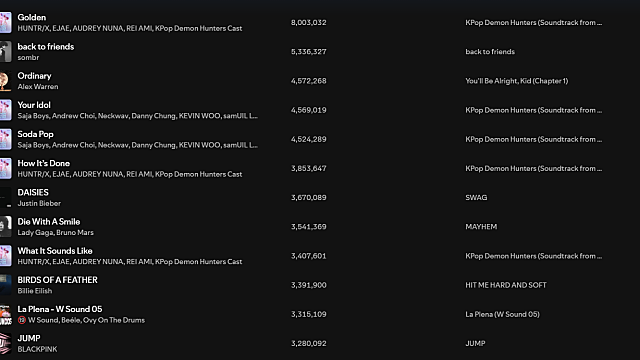
Task: Open the song title BIRDS OF A FEATHER
Action: coord(58,280)
